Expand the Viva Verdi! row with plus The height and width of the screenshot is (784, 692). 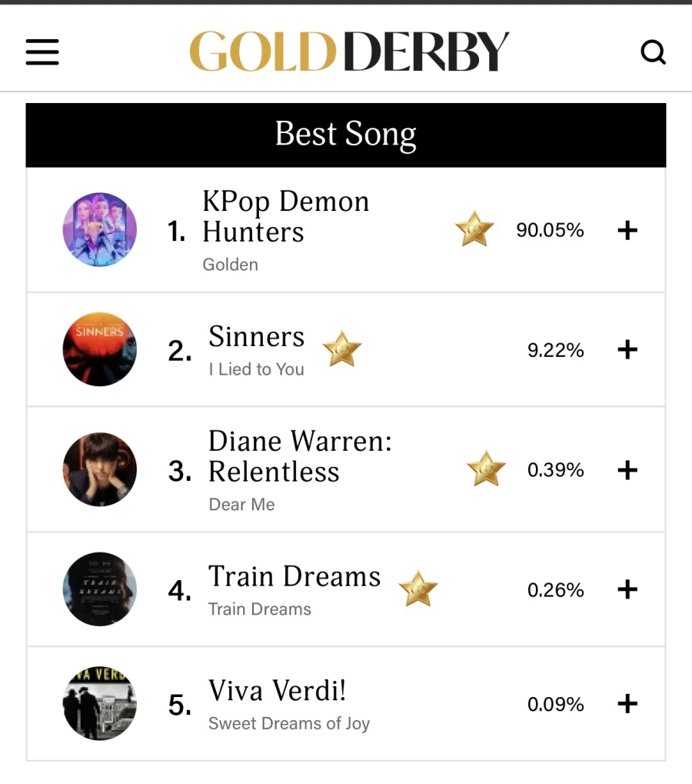click(x=627, y=704)
